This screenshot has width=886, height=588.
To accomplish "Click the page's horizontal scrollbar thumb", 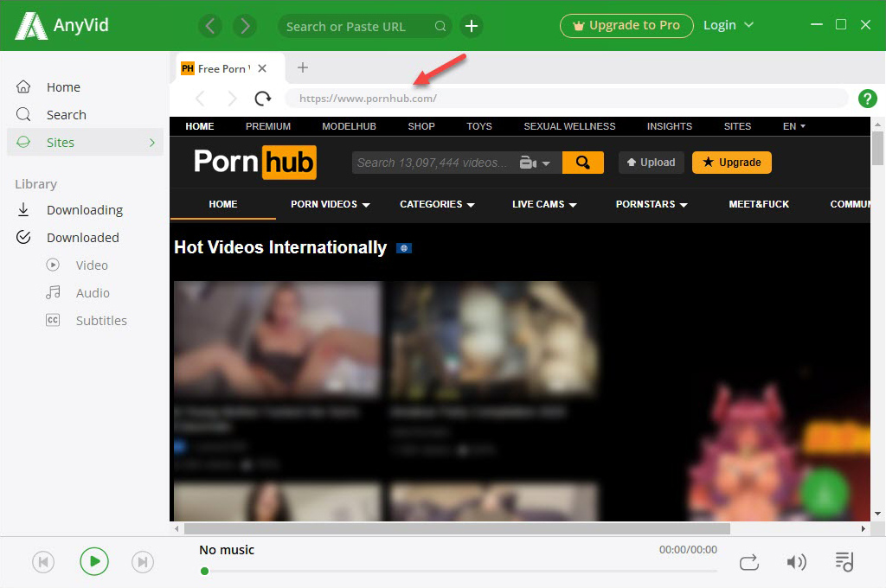I will point(457,528).
